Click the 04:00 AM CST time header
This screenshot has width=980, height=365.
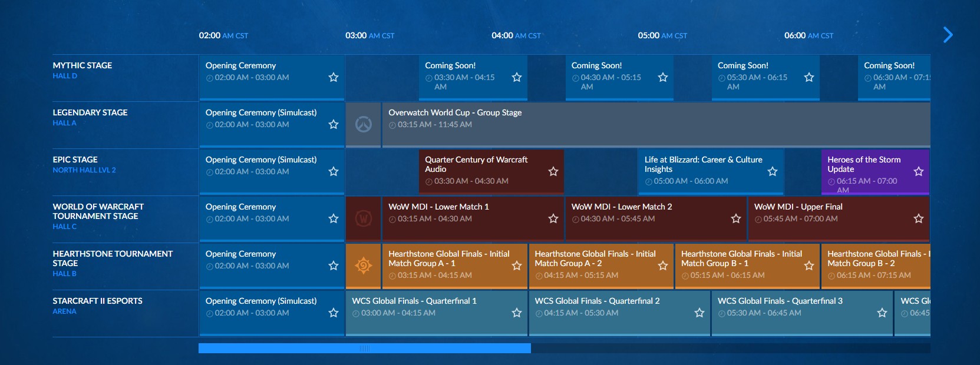pyautogui.click(x=516, y=35)
